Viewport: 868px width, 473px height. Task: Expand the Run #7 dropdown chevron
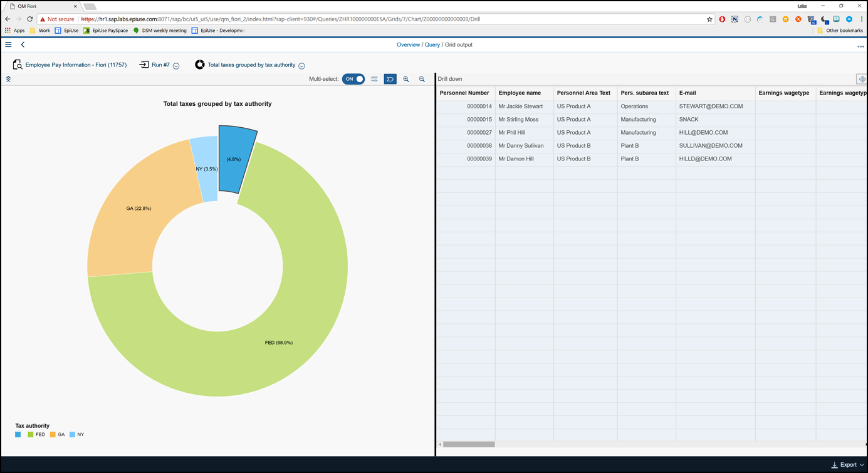pos(176,66)
